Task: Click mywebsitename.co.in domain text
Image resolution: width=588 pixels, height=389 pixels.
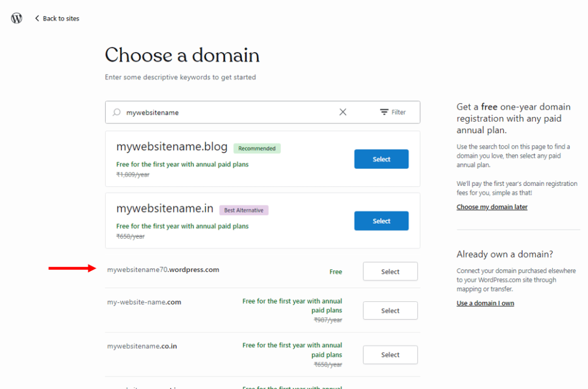Action: pos(142,347)
